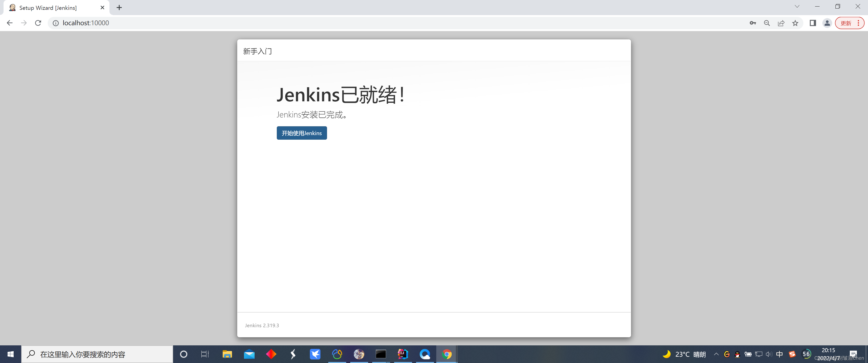This screenshot has height=363, width=868.
Task: Show hidden system tray icons
Action: tap(716, 354)
